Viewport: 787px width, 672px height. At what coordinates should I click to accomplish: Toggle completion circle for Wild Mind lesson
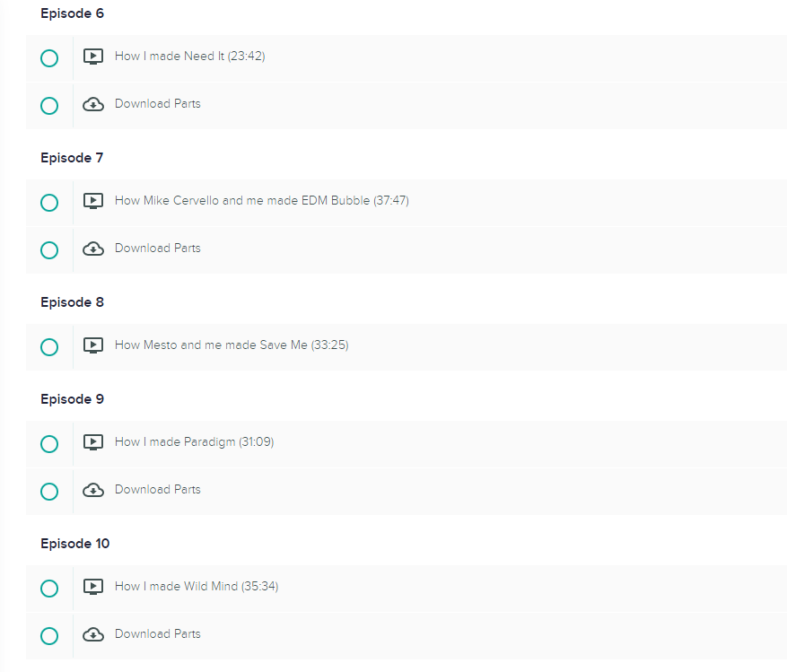pos(49,589)
